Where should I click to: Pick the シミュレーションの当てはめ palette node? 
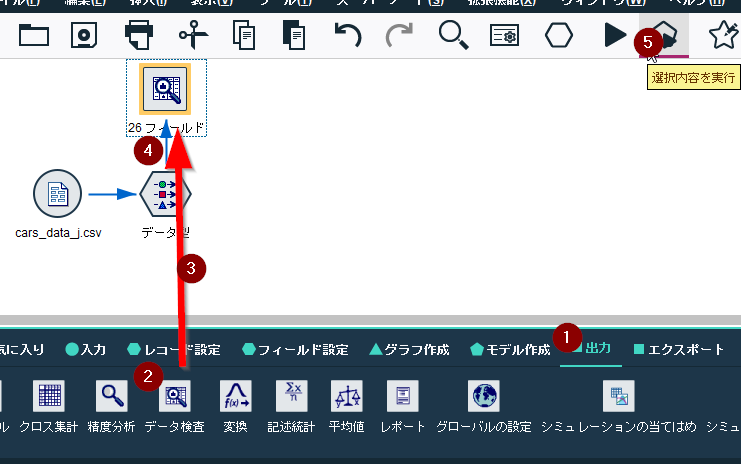[619, 396]
